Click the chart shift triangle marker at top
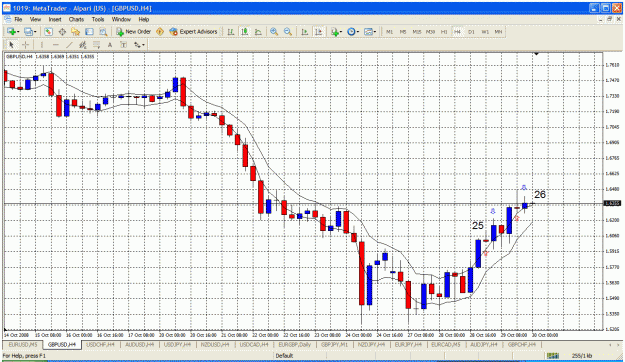This screenshot has width=625, height=362. [537, 53]
